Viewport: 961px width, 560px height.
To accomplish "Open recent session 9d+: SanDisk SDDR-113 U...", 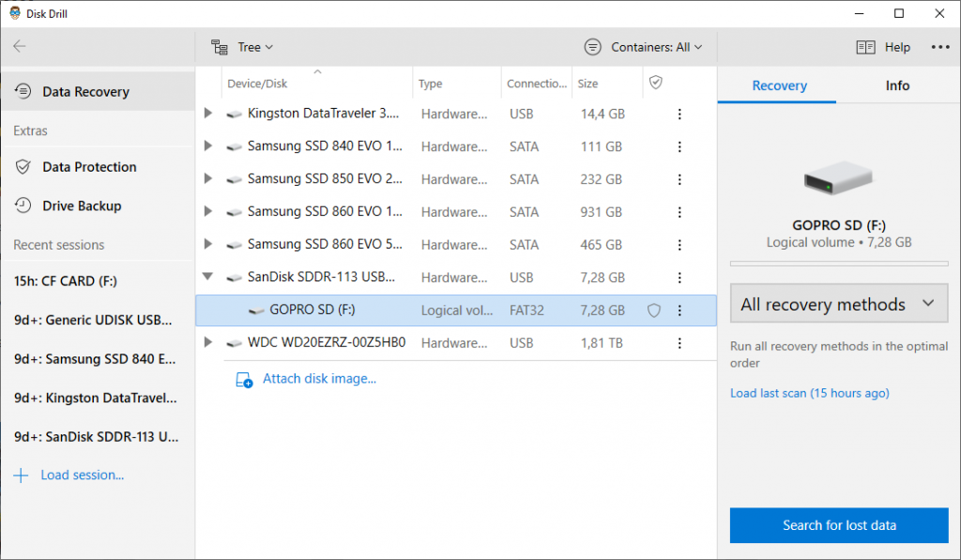I will point(97,437).
